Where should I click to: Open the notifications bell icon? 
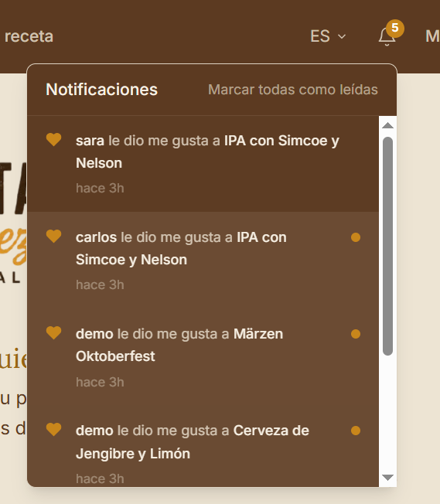(387, 36)
